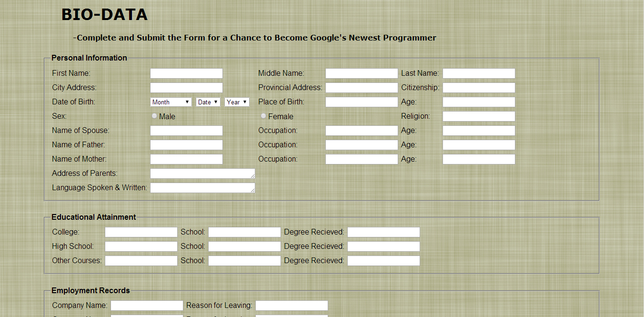The height and width of the screenshot is (317, 644).
Task: Click Degree Recieved field in College row
Action: (383, 232)
